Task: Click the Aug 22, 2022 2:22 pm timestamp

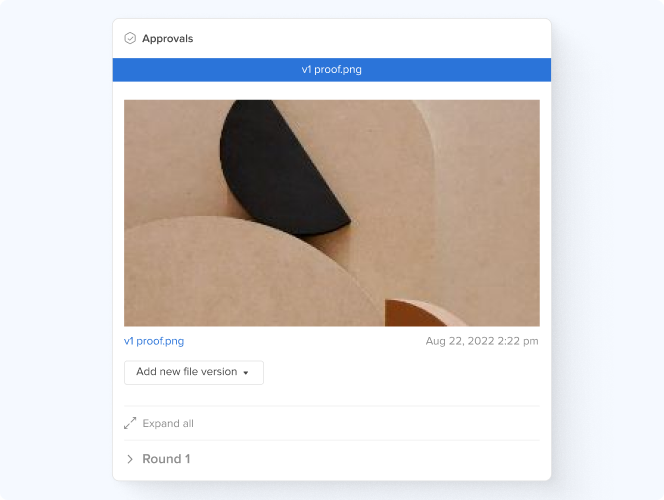Action: point(482,341)
